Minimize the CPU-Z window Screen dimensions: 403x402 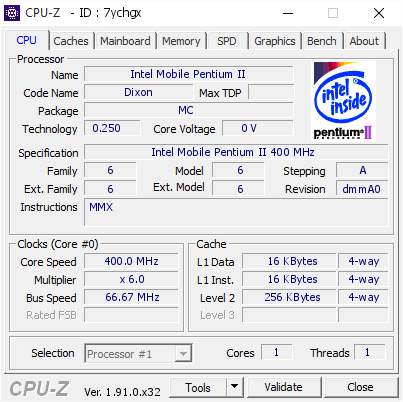tap(288, 13)
